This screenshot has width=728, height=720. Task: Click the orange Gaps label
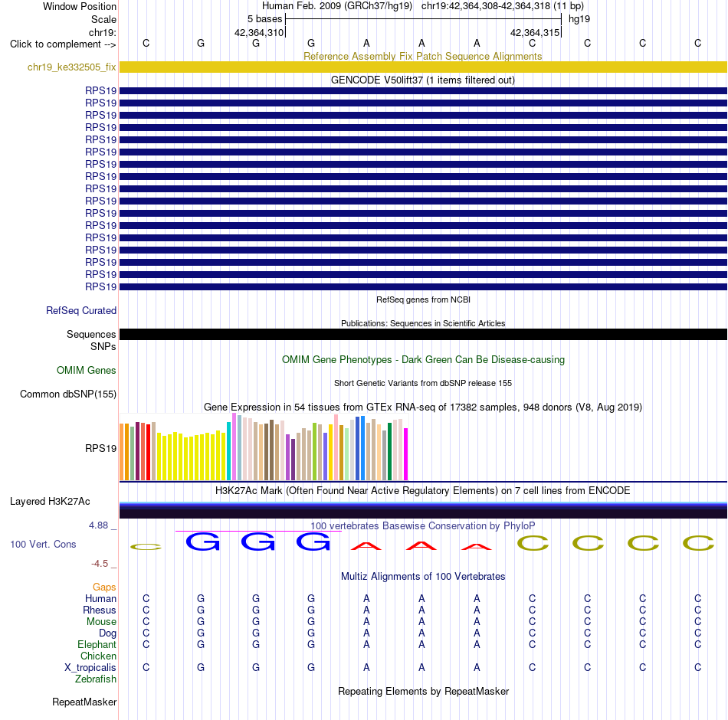coord(104,587)
